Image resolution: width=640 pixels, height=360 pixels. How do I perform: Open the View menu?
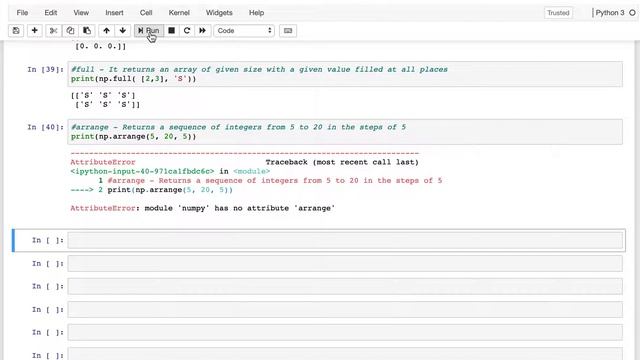[81, 13]
